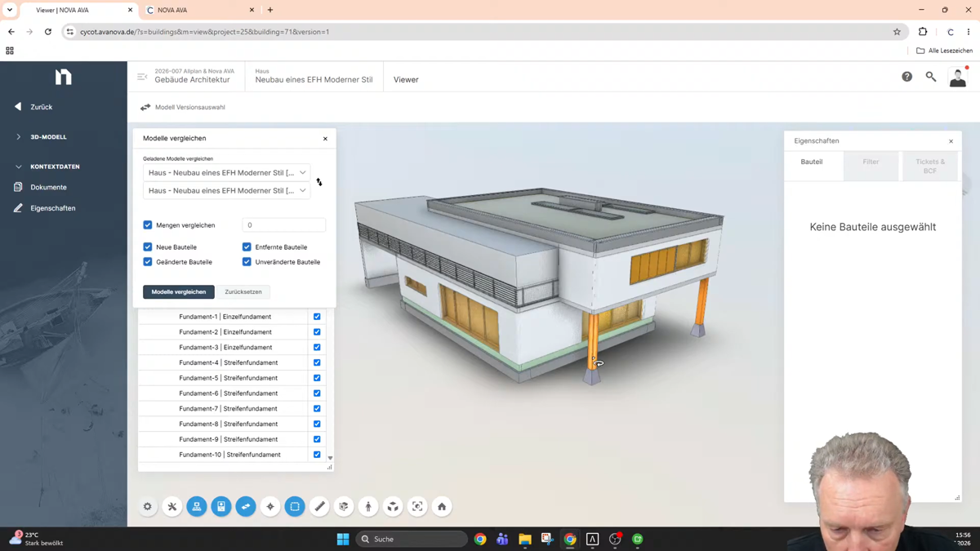
Task: Open the 3D cube view orientation icon
Action: [393, 507]
